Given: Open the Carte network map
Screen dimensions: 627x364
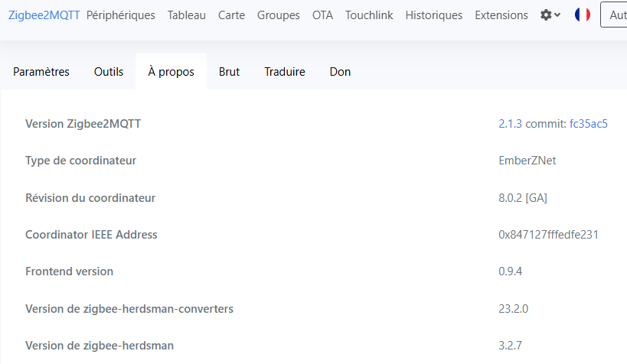Looking at the screenshot, I should coord(231,15).
